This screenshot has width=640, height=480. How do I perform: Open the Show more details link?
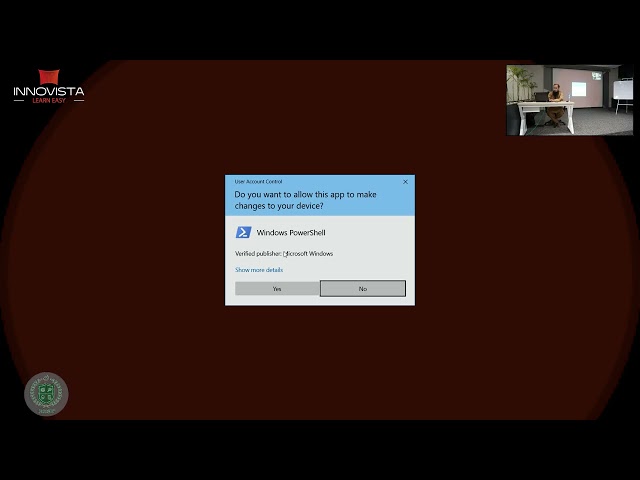coord(259,270)
